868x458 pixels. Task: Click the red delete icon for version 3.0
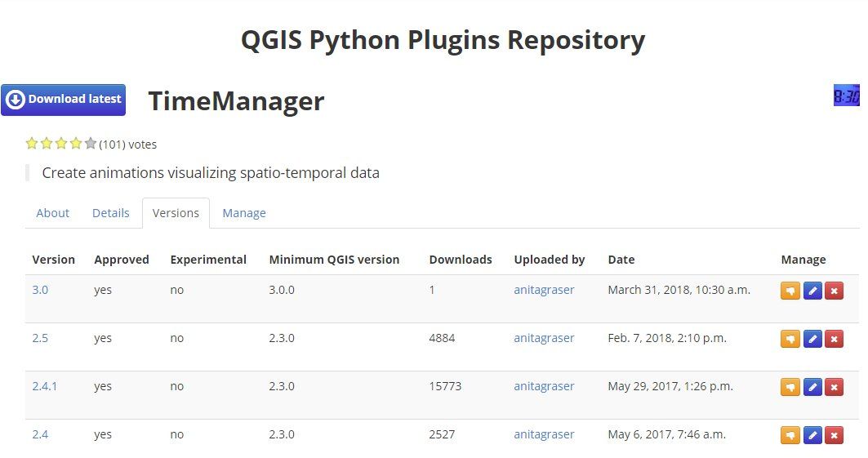click(x=834, y=291)
